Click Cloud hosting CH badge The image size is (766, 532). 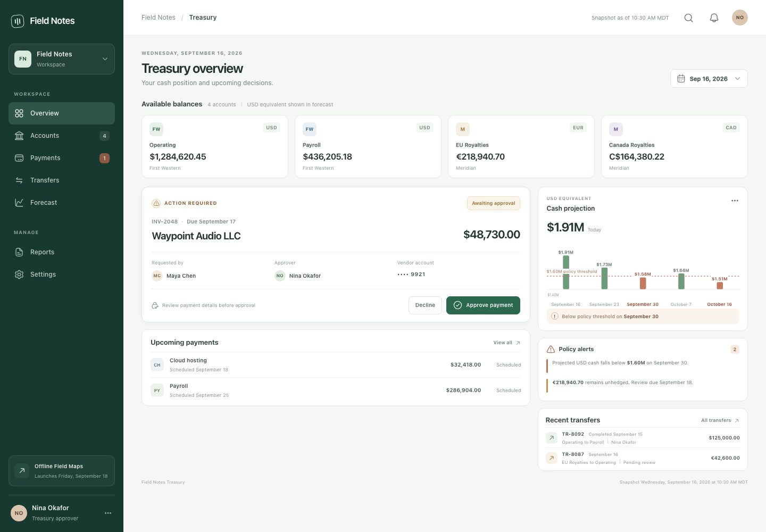[x=157, y=365]
